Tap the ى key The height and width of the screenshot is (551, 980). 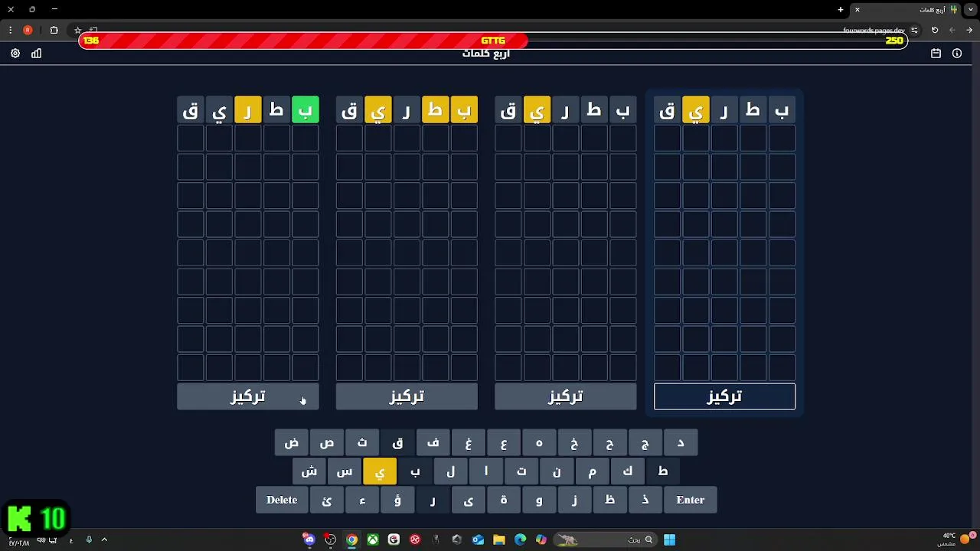click(469, 500)
